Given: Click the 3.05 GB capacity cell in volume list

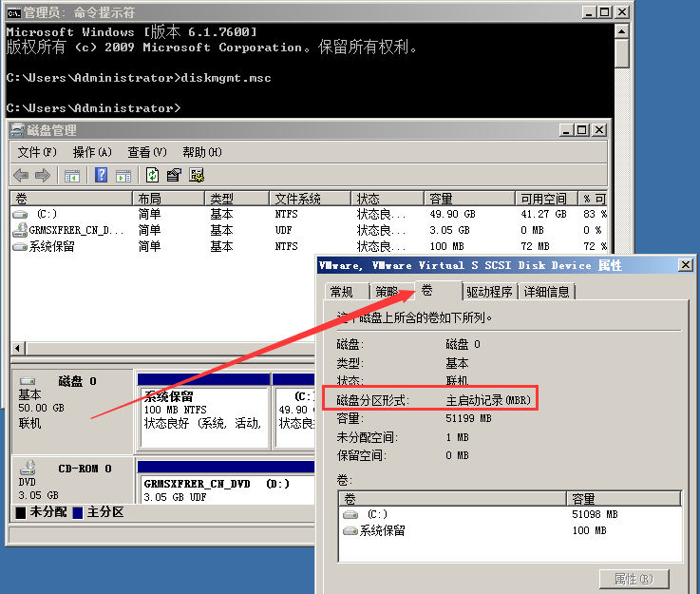Looking at the screenshot, I should coord(449,230).
